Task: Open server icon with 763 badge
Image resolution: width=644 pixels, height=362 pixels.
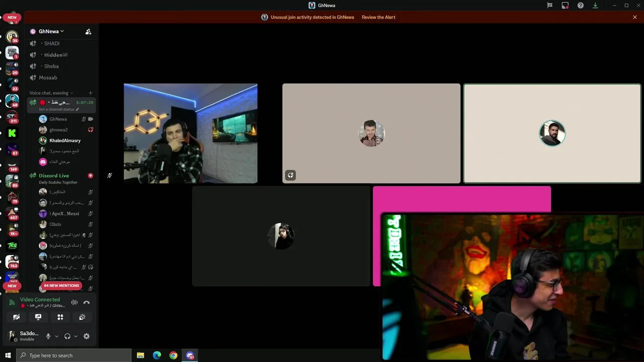Action: [x=12, y=262]
